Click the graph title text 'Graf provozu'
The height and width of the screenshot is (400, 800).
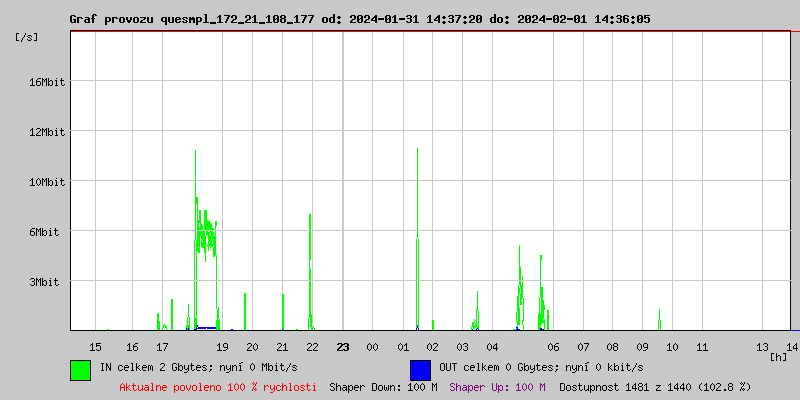[107, 19]
